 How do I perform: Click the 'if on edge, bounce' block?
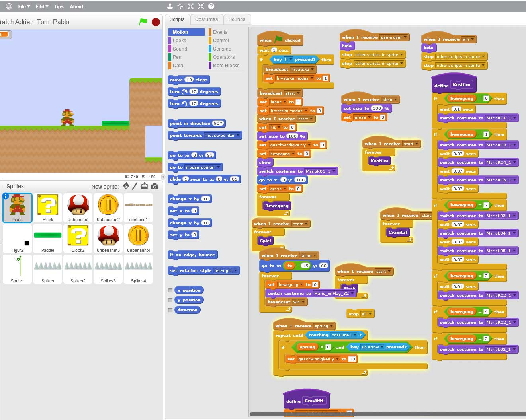[193, 255]
